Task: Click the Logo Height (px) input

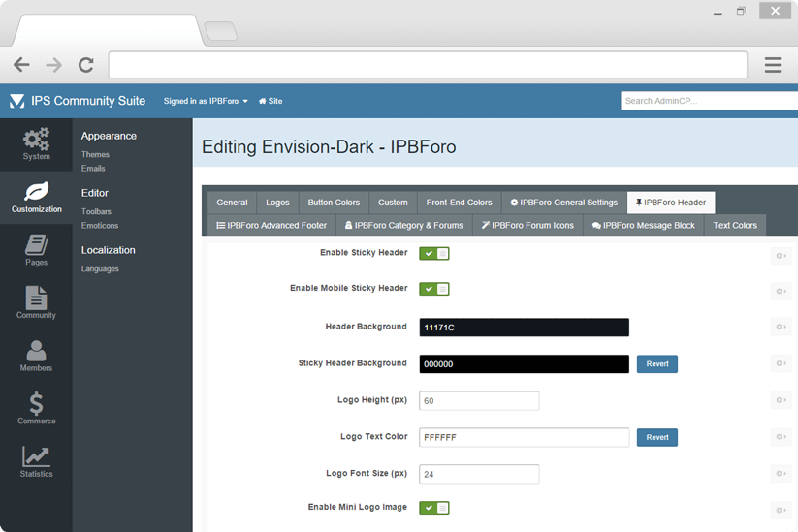Action: pyautogui.click(x=479, y=400)
